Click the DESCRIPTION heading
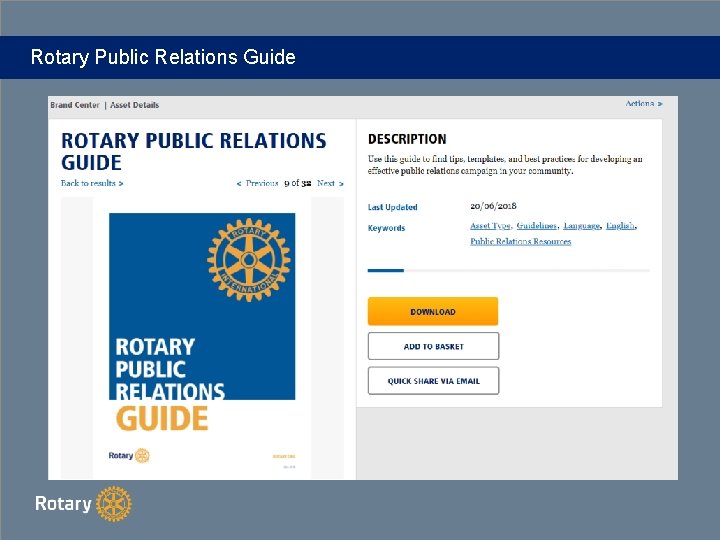The height and width of the screenshot is (540, 720). [x=407, y=139]
